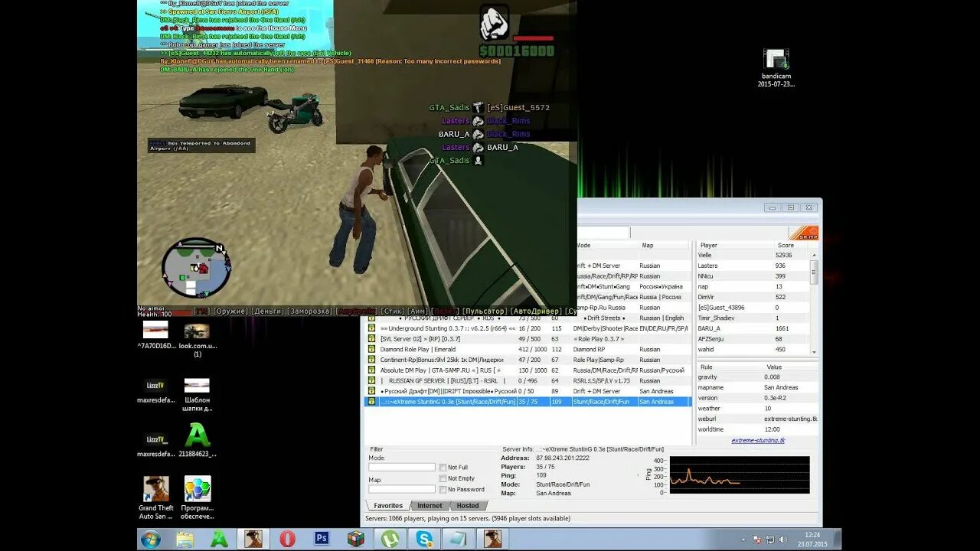Screen dimensions: 980x551
Task: Select the Diamond Role Play | Emerald server
Action: (x=528, y=349)
